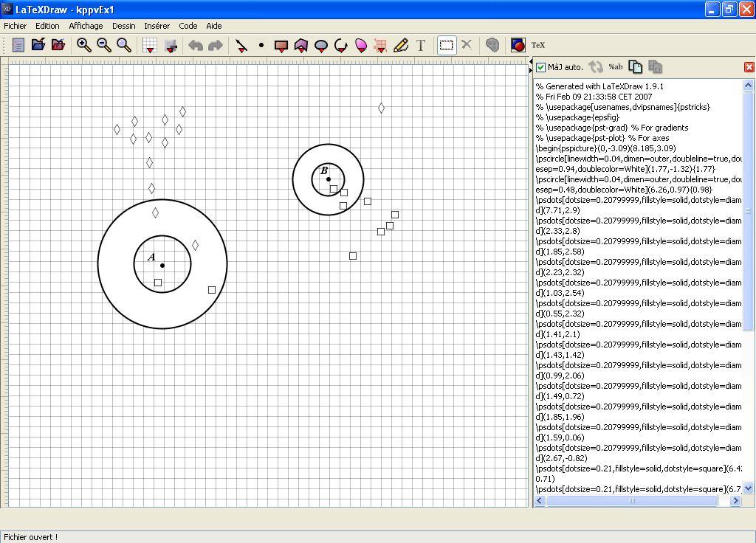Image resolution: width=756 pixels, height=543 pixels.
Task: Open the drawing properties shapes icon
Action: coord(518,45)
